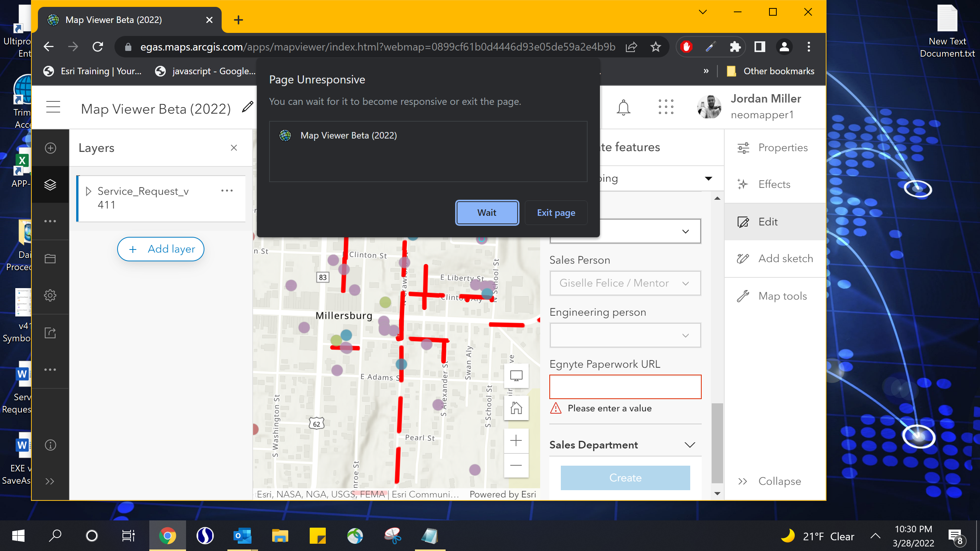Click the Exit page button
Screen dimensions: 980x551
(556, 213)
